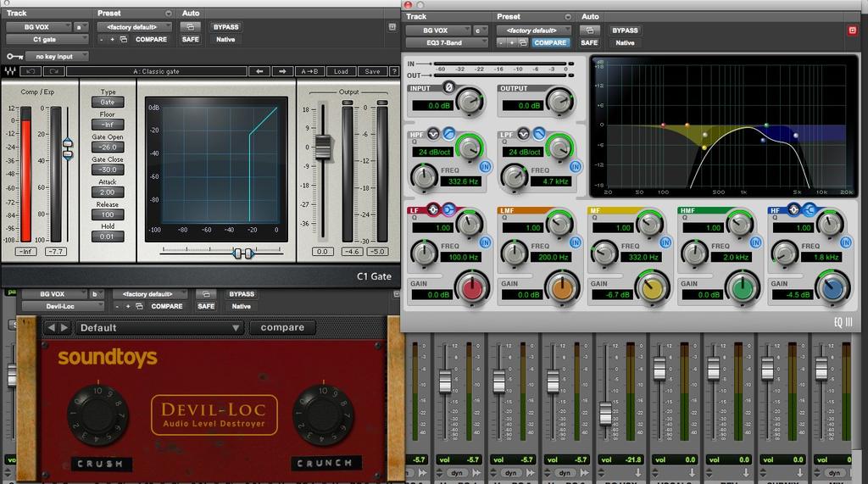The width and height of the screenshot is (868, 484).
Task: Open the Preset settings menu arrow in EQ3
Action: (x=567, y=17)
